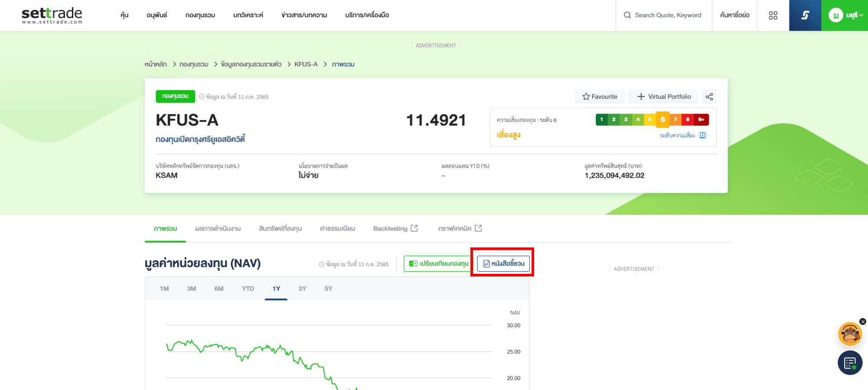This screenshot has width=868, height=390.
Task: Open the feedback survey icon
Action: tap(849, 363)
